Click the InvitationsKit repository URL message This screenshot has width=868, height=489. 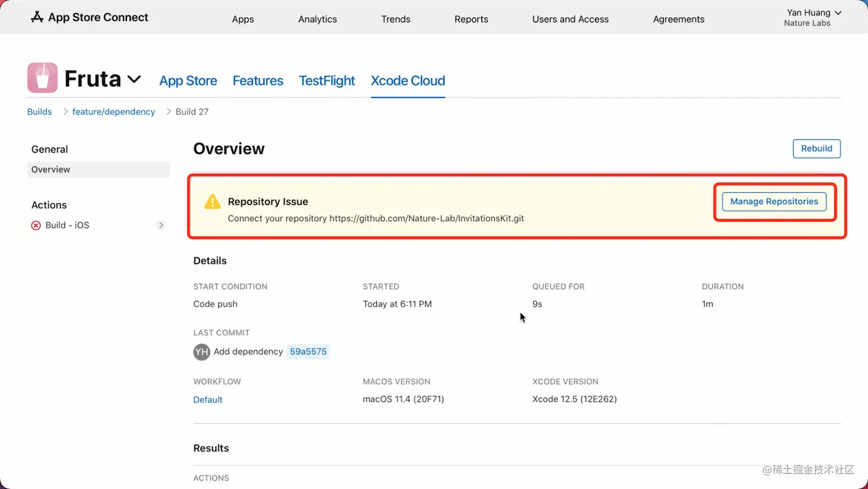coord(376,218)
